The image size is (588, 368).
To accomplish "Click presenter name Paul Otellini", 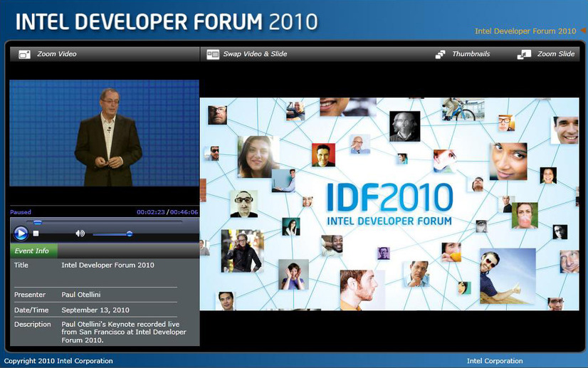I will (81, 295).
